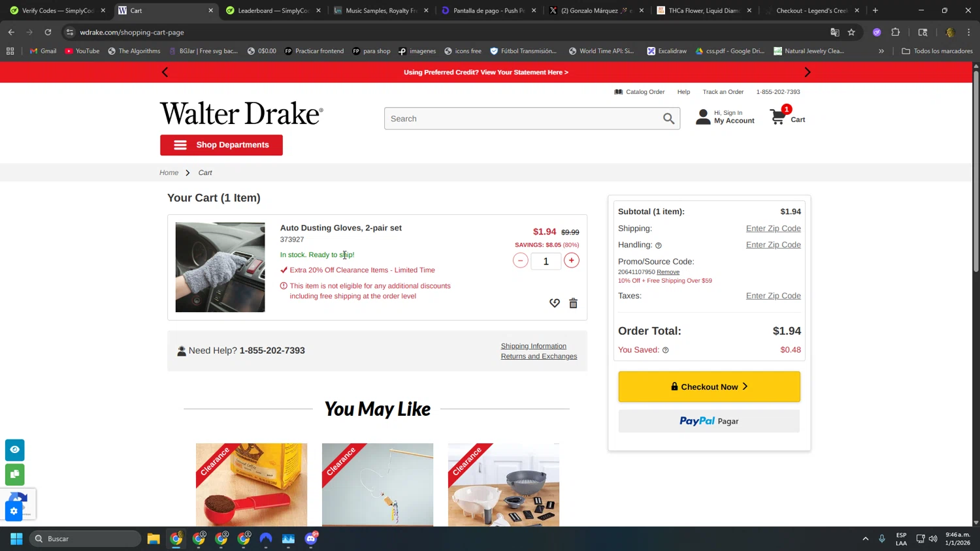The image size is (980, 551).
Task: Remove the promo code
Action: [x=668, y=272]
